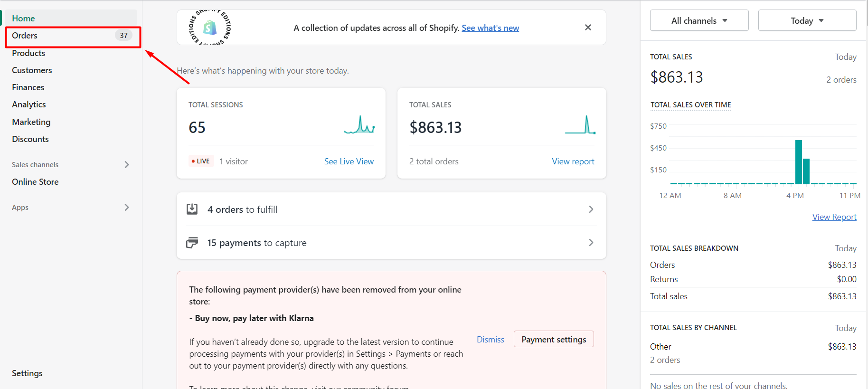Dismiss the Klarna payment provider notice

pos(490,339)
